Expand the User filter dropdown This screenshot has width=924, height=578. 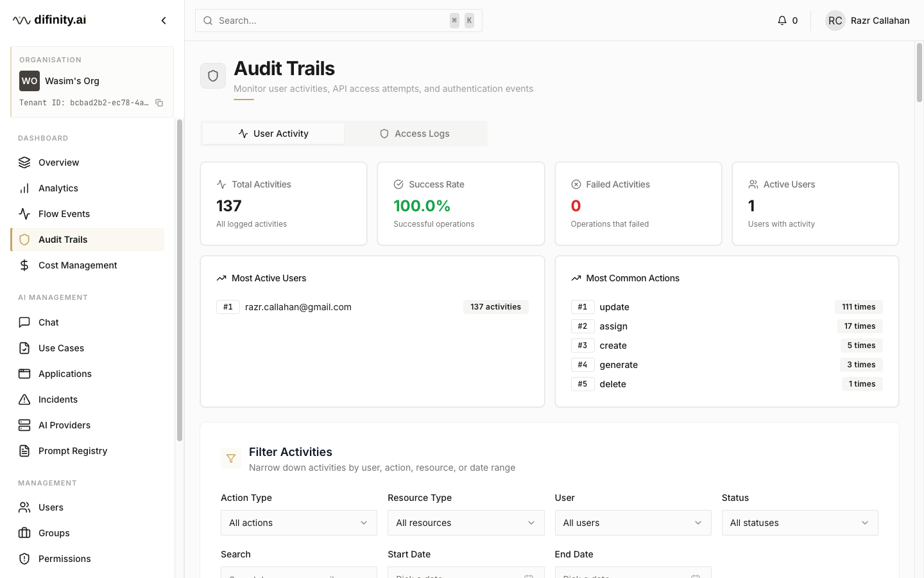633,523
